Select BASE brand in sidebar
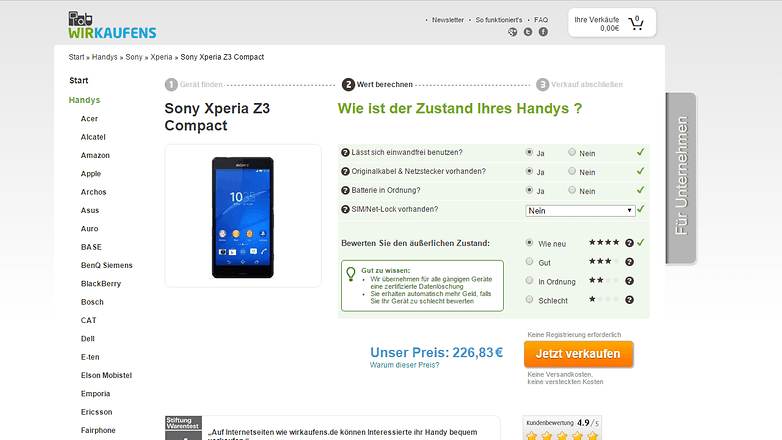The image size is (782, 440). click(91, 247)
